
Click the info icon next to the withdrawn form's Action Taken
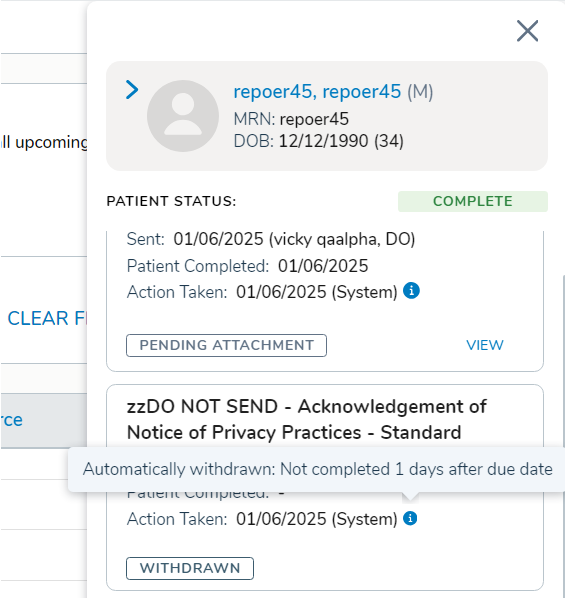click(x=410, y=518)
